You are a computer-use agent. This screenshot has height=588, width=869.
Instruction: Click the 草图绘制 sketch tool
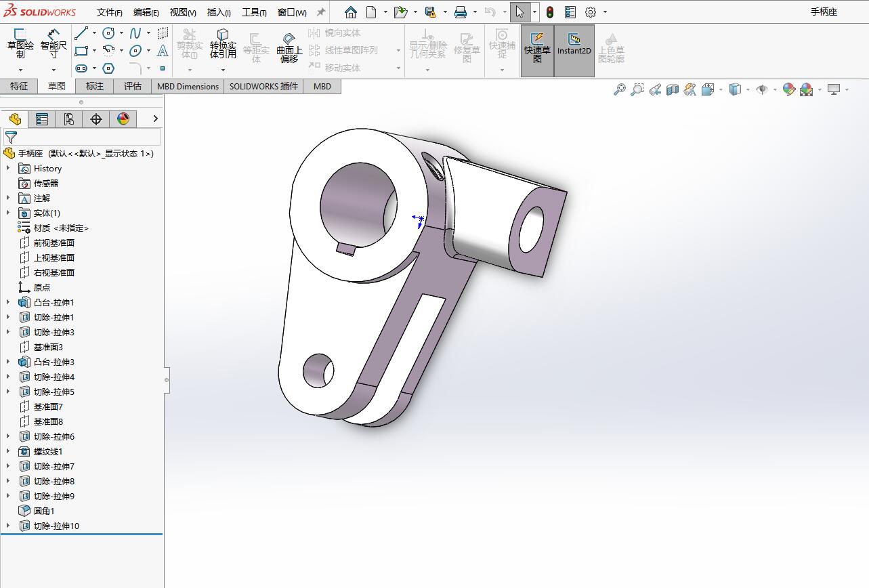point(20,44)
